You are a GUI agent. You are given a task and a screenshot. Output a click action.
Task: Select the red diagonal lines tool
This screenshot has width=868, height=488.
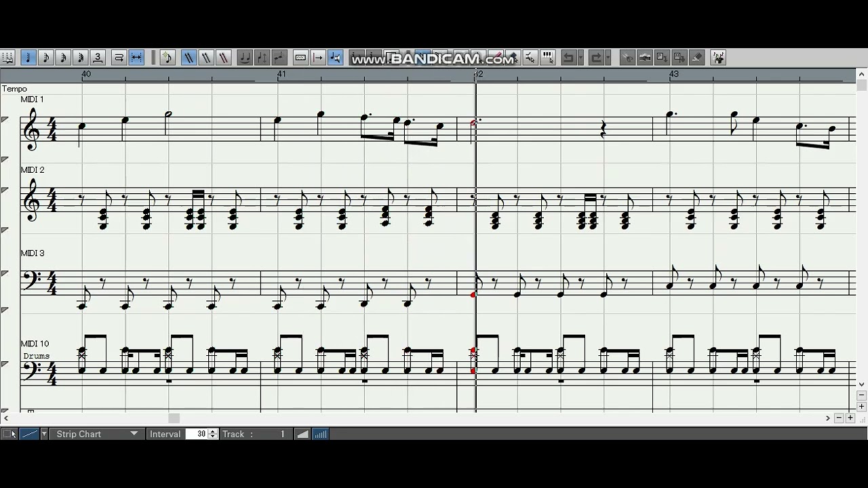pos(223,58)
